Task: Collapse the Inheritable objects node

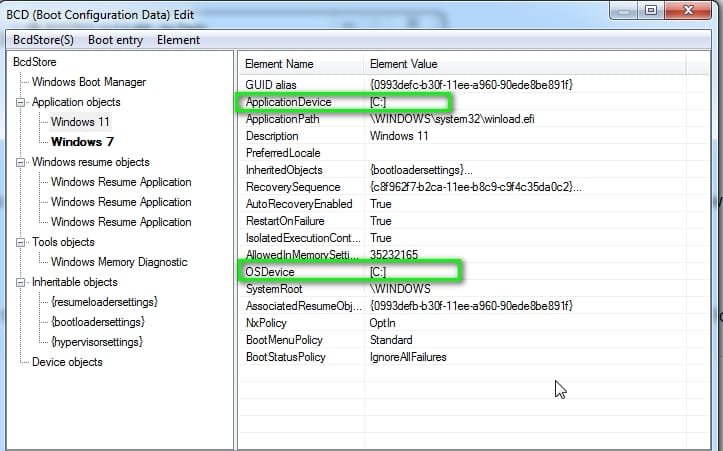Action: pos(21,282)
